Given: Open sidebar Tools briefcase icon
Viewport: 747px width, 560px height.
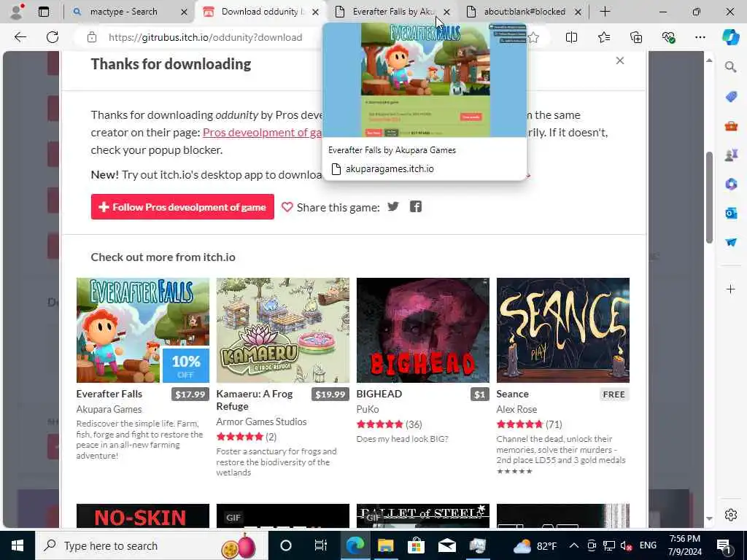Looking at the screenshot, I should [731, 126].
